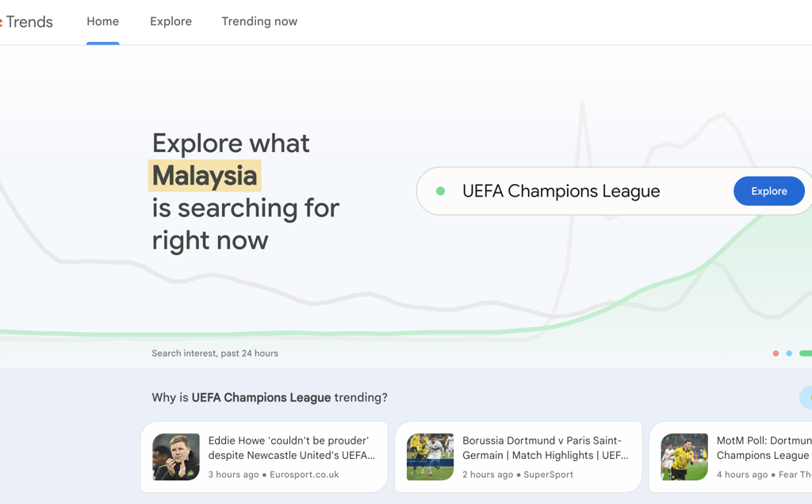Viewport: 812px width, 504px height.
Task: Switch to the Explore tab
Action: [x=170, y=22]
